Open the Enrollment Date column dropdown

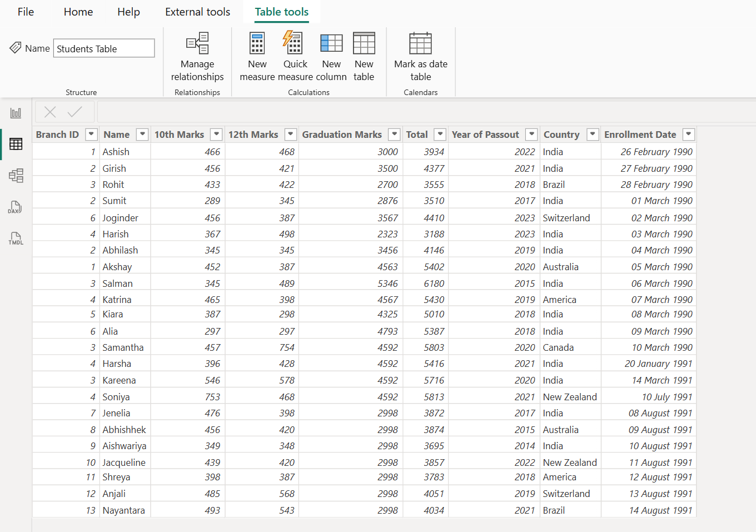[x=688, y=134]
